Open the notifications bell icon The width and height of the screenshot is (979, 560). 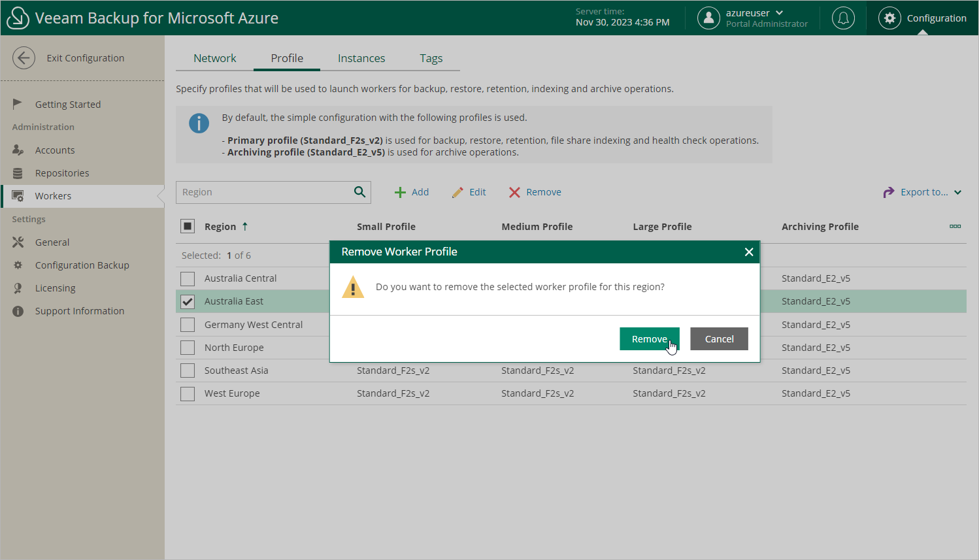point(843,18)
